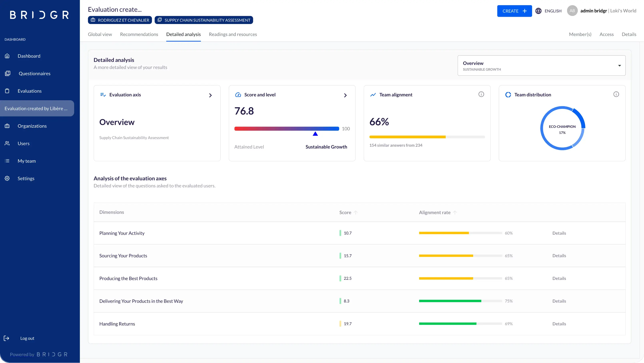
Task: Open Details for Planning Your Activity
Action: pos(559,233)
